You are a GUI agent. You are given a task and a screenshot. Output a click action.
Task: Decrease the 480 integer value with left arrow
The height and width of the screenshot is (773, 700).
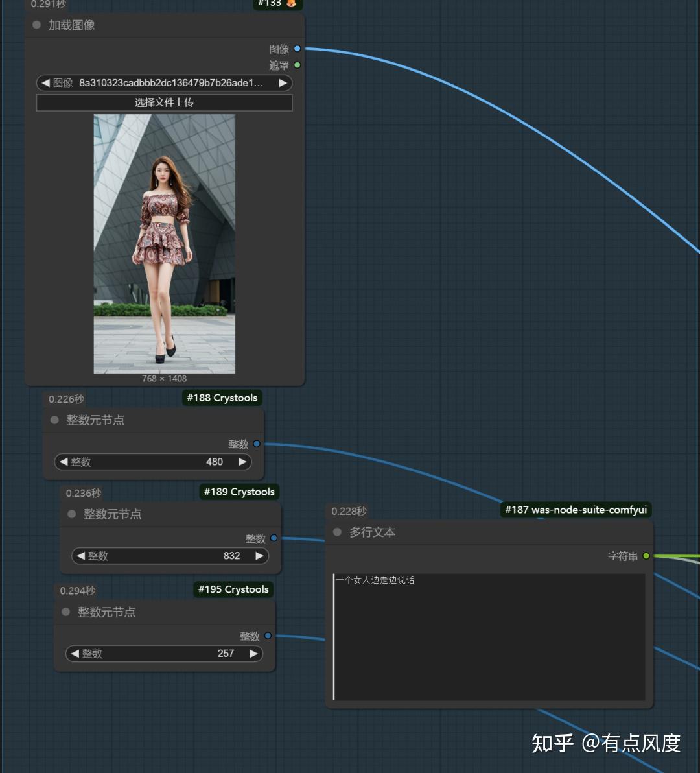64,462
